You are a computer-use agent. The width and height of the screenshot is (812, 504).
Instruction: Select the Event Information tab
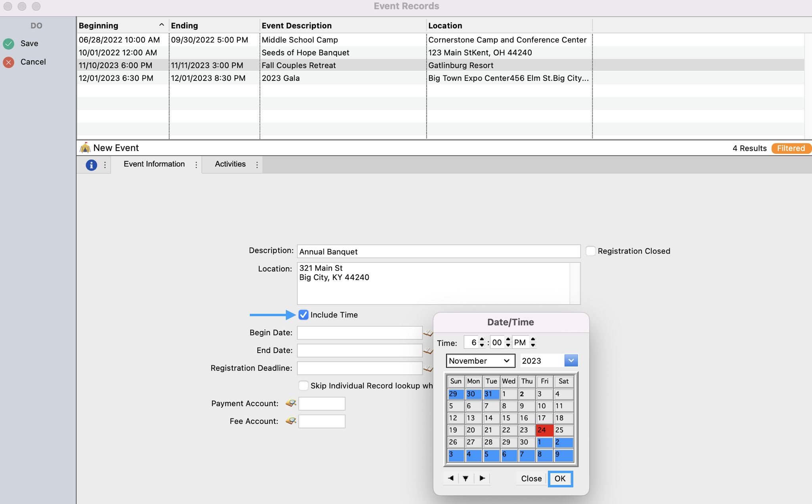tap(154, 164)
